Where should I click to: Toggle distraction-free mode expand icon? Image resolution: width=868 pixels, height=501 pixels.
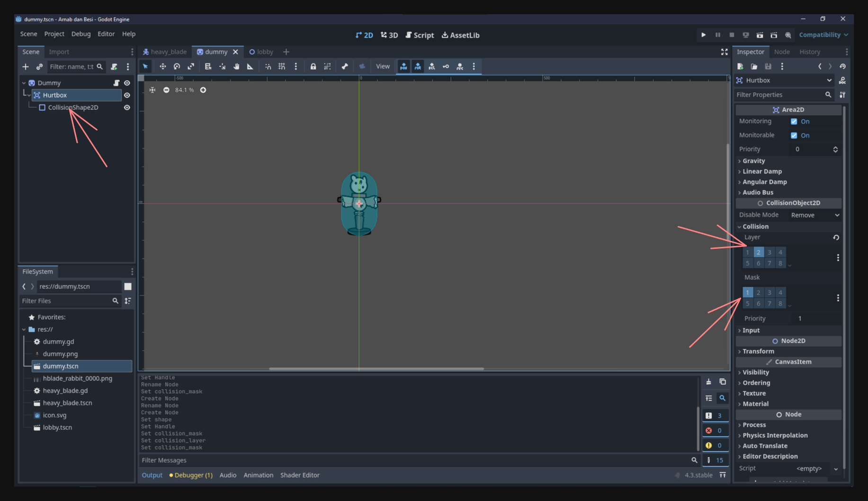pos(724,52)
